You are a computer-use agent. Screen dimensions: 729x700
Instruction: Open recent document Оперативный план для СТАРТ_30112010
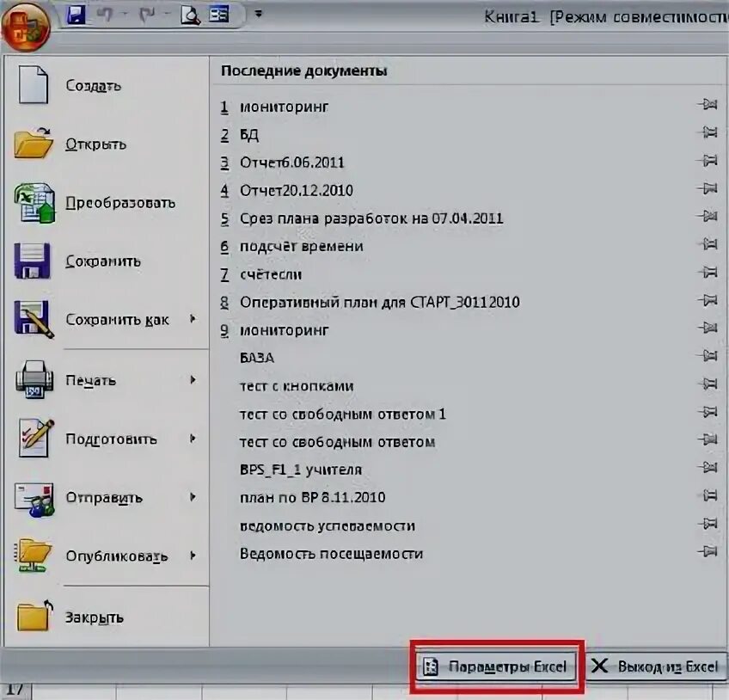coord(379,303)
